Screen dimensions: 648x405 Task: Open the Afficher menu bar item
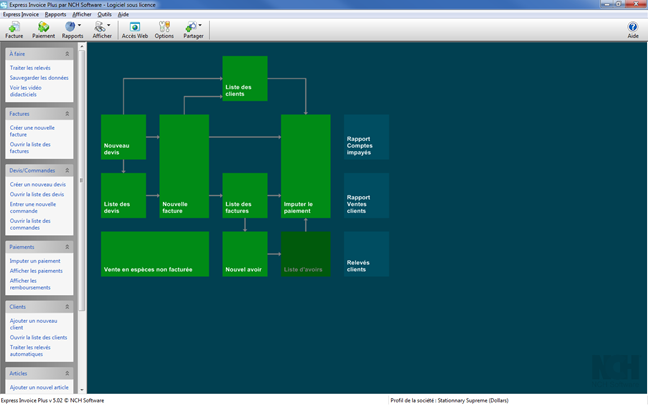[x=82, y=14]
